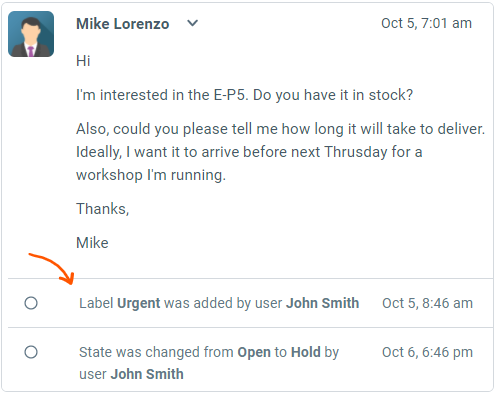Click the 'Thanks,' closing line
This screenshot has height=393, width=495.
click(103, 209)
